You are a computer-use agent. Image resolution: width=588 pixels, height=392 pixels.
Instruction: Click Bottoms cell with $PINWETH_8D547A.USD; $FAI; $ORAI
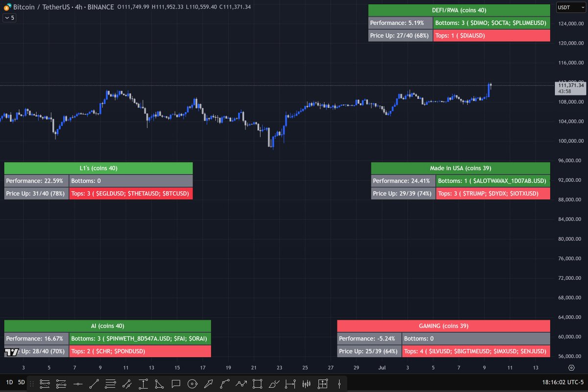click(x=140, y=339)
